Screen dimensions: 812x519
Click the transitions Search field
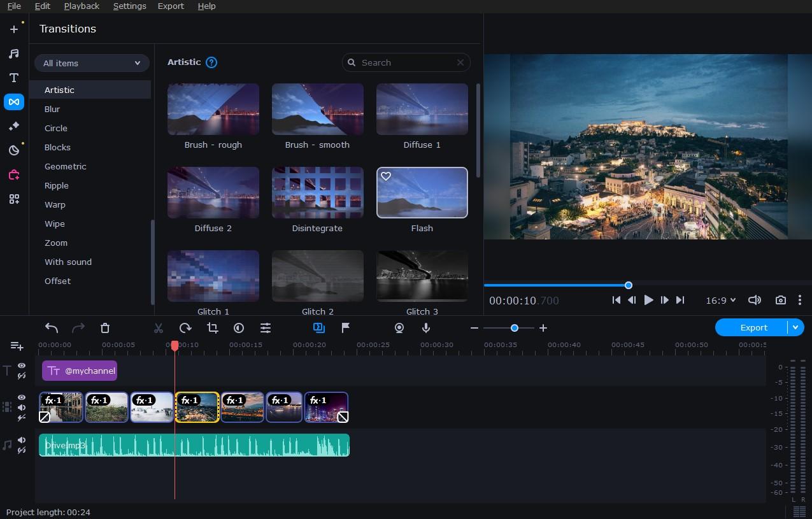pos(406,62)
